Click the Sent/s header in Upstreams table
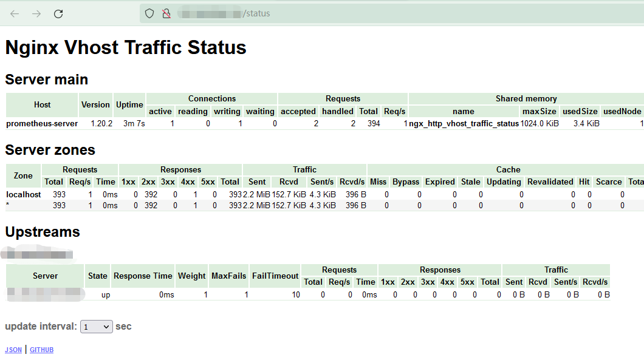Viewport: 644px width, 360px height. [566, 282]
